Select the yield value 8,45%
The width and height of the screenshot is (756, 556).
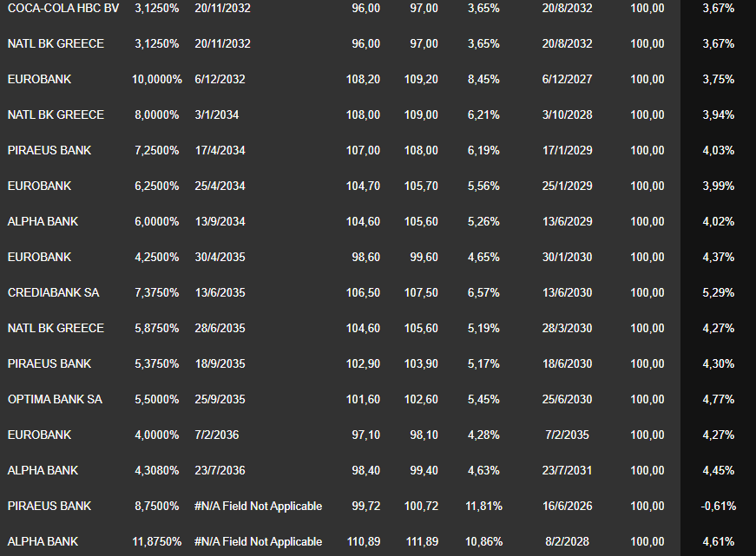tap(483, 79)
